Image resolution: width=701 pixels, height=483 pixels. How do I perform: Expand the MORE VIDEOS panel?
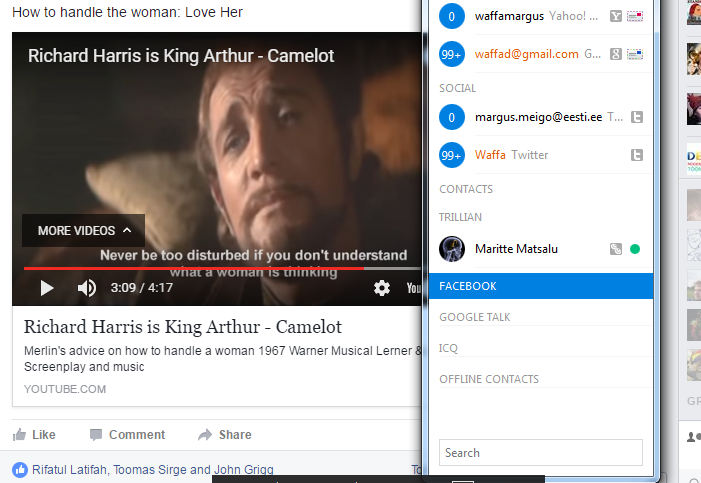click(84, 230)
